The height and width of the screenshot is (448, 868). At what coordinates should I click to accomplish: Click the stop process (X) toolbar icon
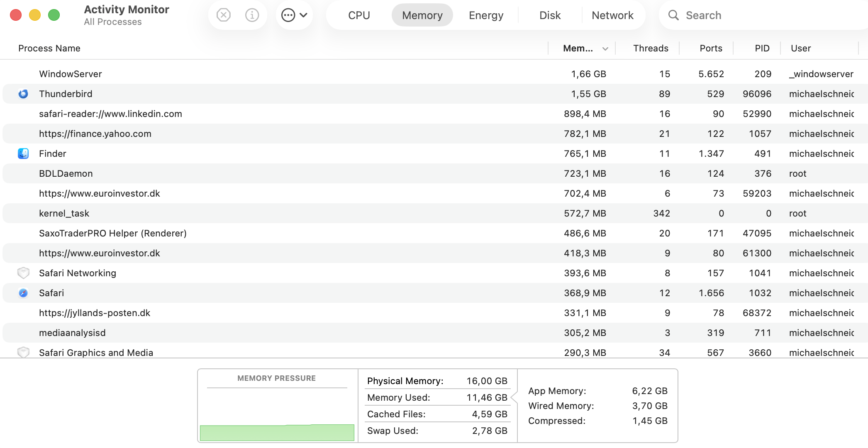(224, 15)
